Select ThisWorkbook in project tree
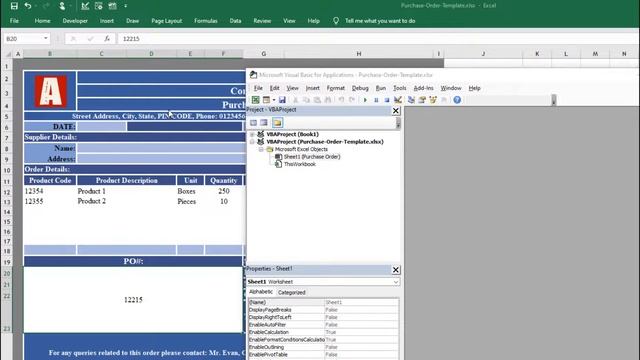This screenshot has height=360, width=640. click(x=300, y=164)
